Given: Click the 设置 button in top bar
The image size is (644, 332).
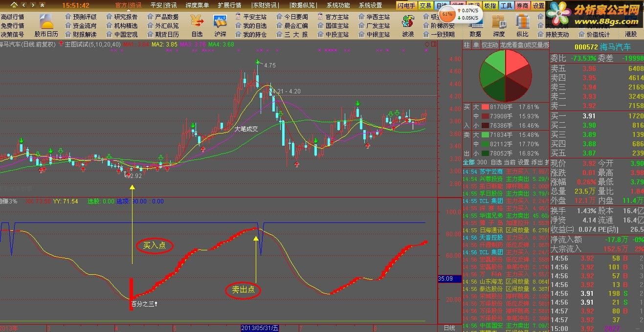Looking at the screenshot, I should coord(538,5).
